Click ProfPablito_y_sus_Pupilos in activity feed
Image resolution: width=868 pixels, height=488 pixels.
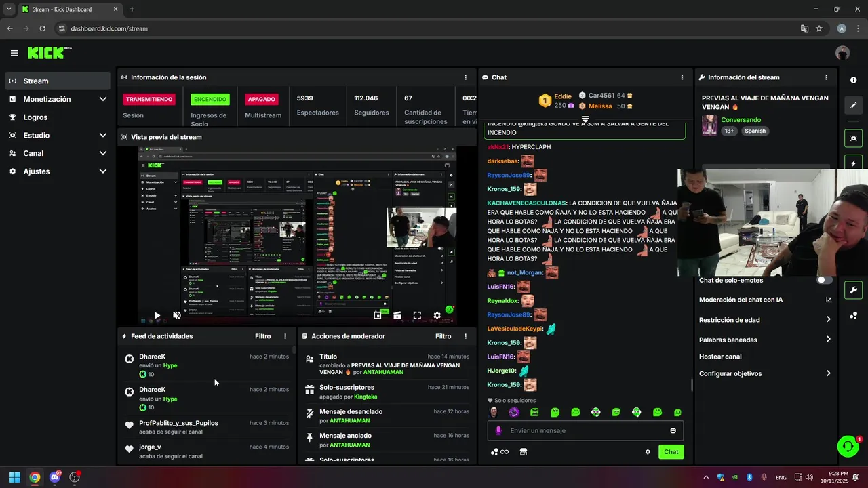(x=178, y=423)
